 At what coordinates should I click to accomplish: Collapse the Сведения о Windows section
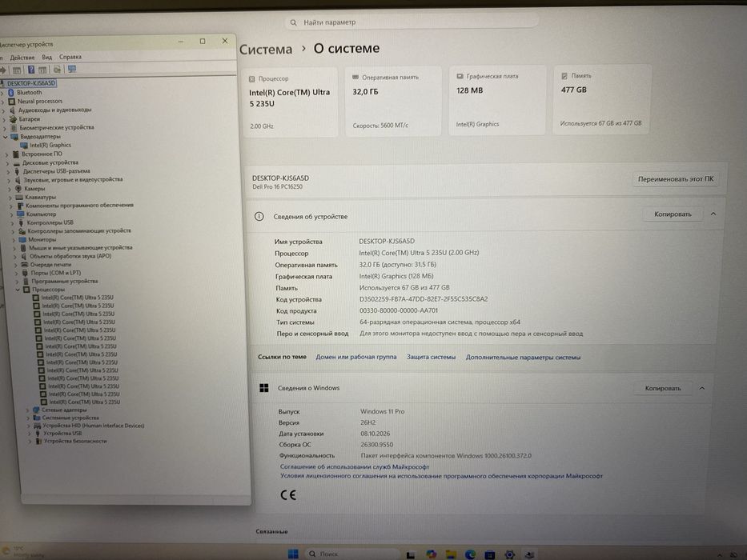[701, 388]
